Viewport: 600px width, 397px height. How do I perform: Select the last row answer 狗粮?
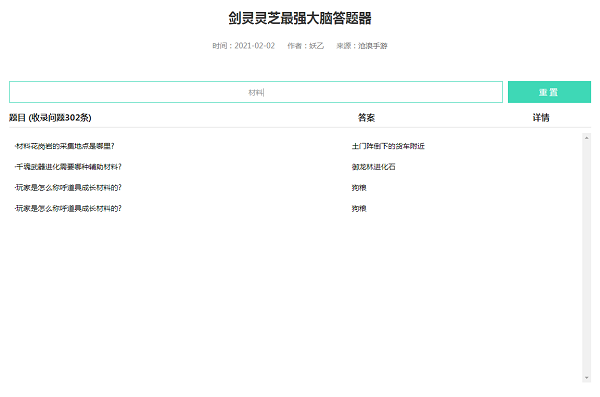coord(359,208)
